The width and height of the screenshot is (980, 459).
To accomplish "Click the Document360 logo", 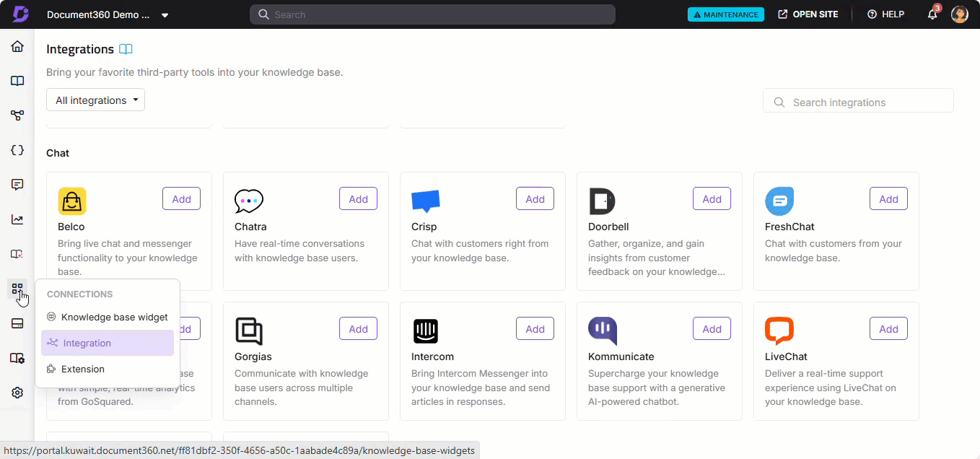I will (20, 14).
